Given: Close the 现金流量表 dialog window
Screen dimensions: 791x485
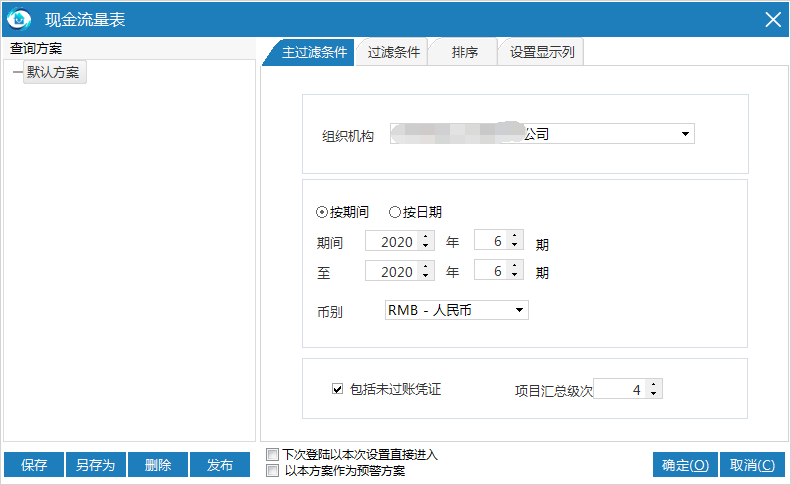Looking at the screenshot, I should (x=772, y=20).
